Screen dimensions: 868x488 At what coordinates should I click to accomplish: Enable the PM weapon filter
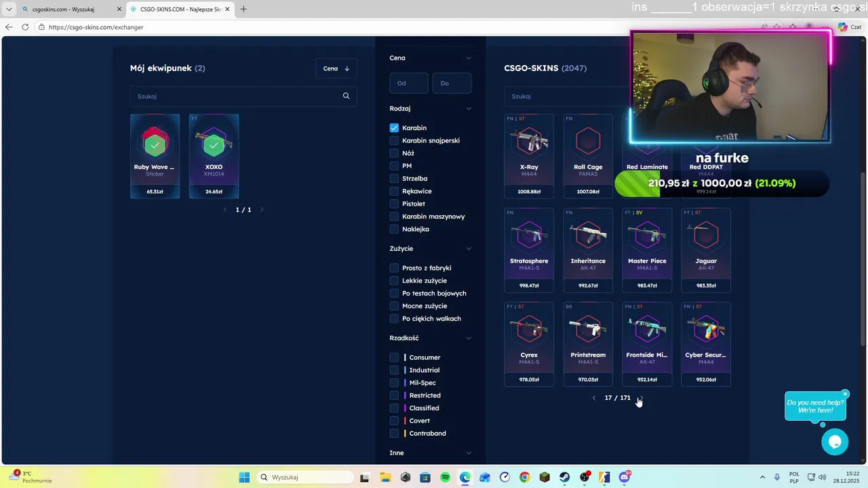tap(394, 165)
